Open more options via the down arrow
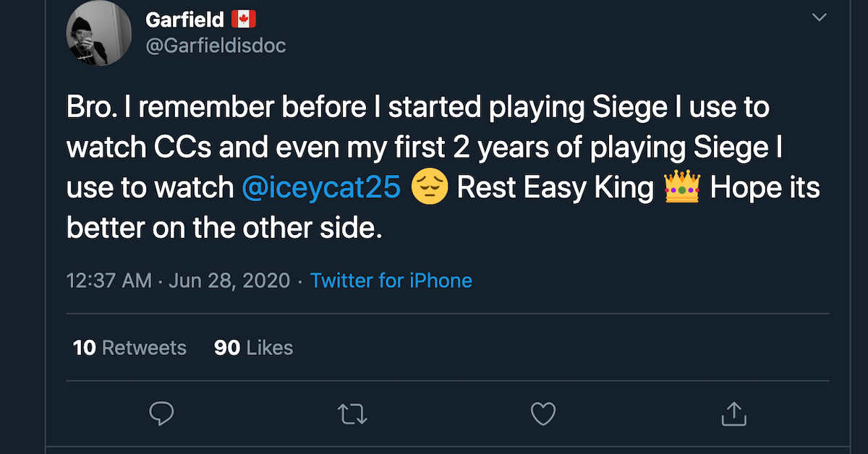 [820, 17]
